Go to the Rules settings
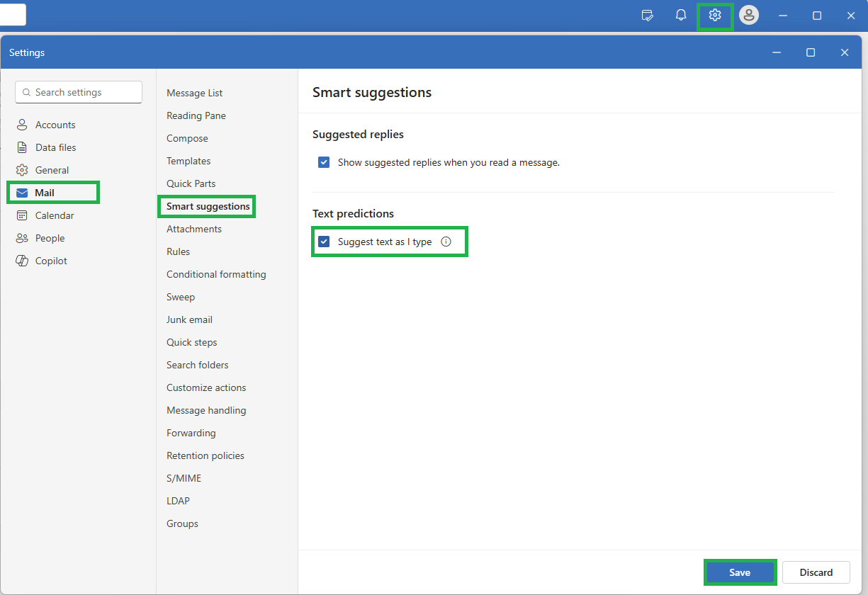This screenshot has height=595, width=868. 179,251
